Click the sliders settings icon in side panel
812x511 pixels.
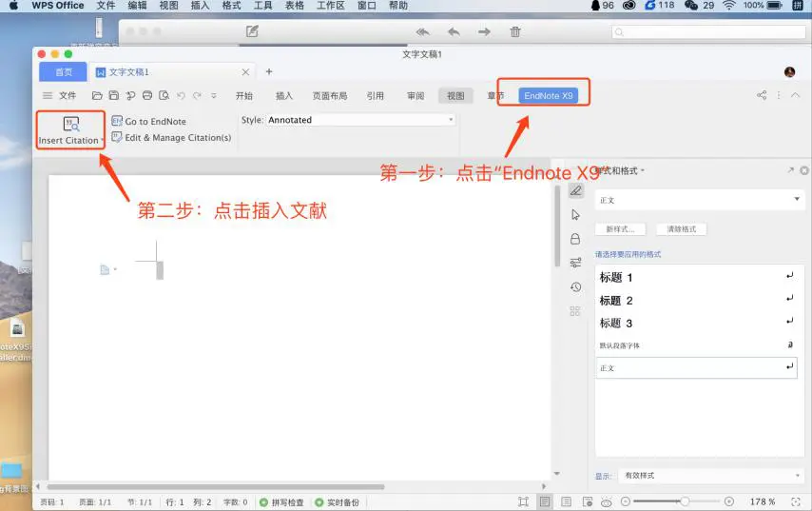[x=575, y=263]
